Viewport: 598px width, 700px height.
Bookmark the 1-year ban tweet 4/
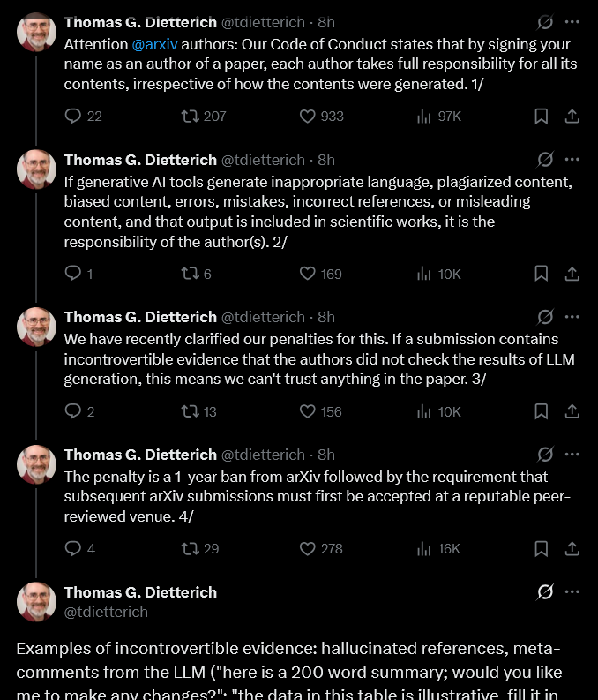point(541,548)
